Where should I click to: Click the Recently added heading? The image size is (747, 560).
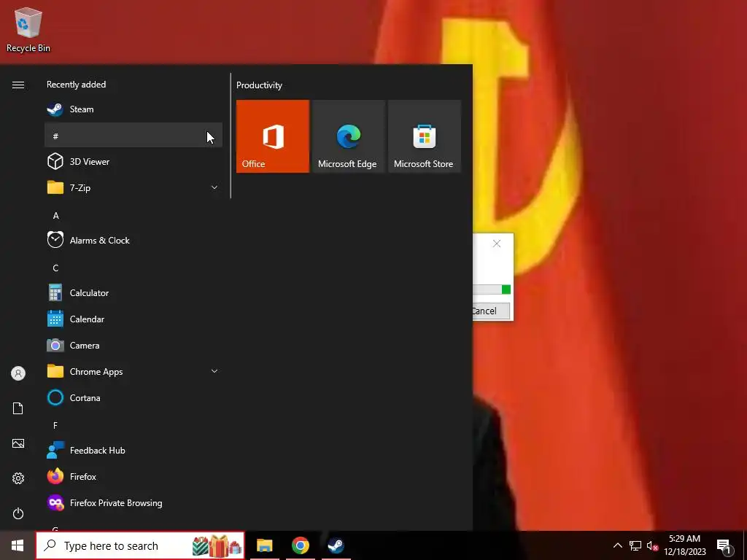coord(76,85)
